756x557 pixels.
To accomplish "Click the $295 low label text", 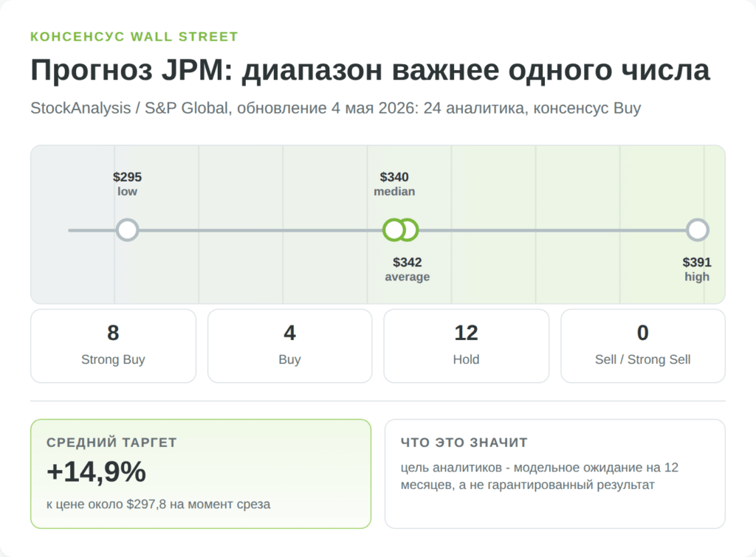I will click(127, 184).
